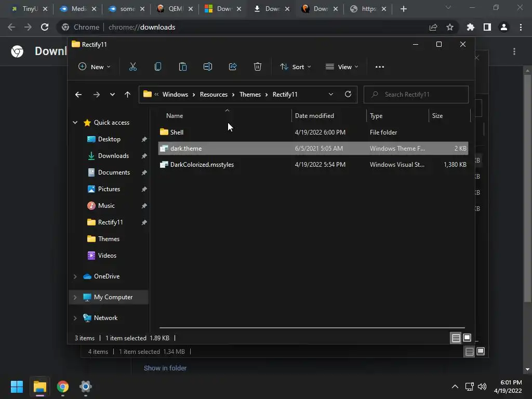This screenshot has height=399, width=532.
Task: Click the share page icon in address bar
Action: tap(433, 27)
